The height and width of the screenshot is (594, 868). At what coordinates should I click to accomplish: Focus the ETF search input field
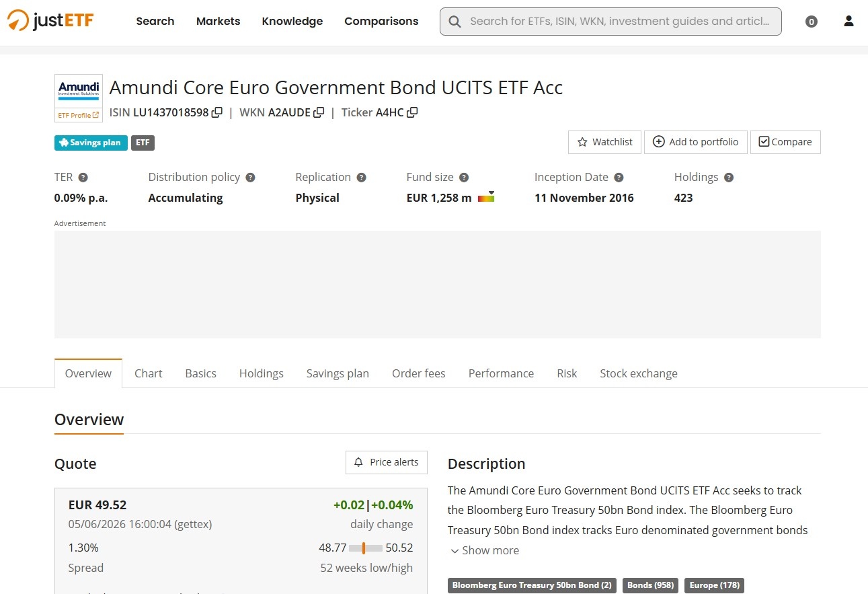pos(610,22)
